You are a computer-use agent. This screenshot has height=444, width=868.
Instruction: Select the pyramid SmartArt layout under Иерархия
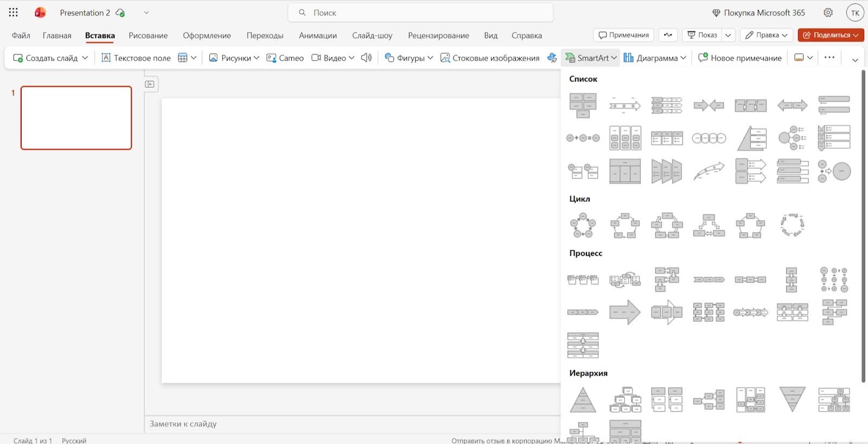[x=583, y=400]
